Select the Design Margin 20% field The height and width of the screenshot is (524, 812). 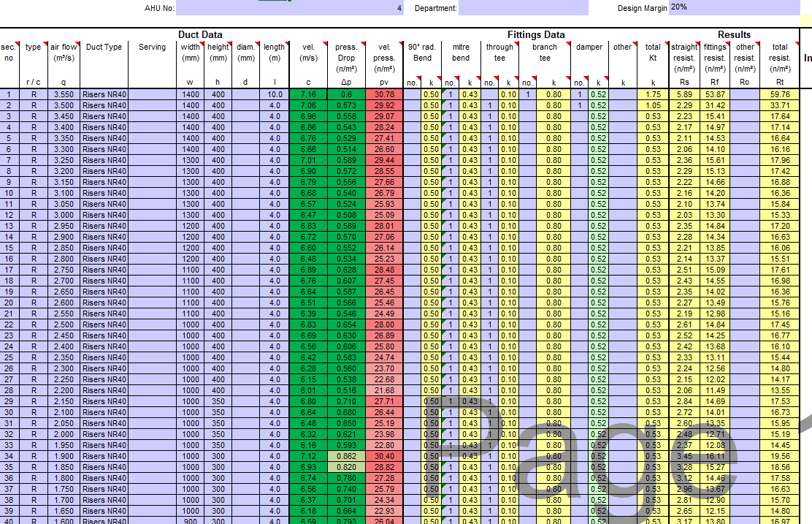pos(734,7)
